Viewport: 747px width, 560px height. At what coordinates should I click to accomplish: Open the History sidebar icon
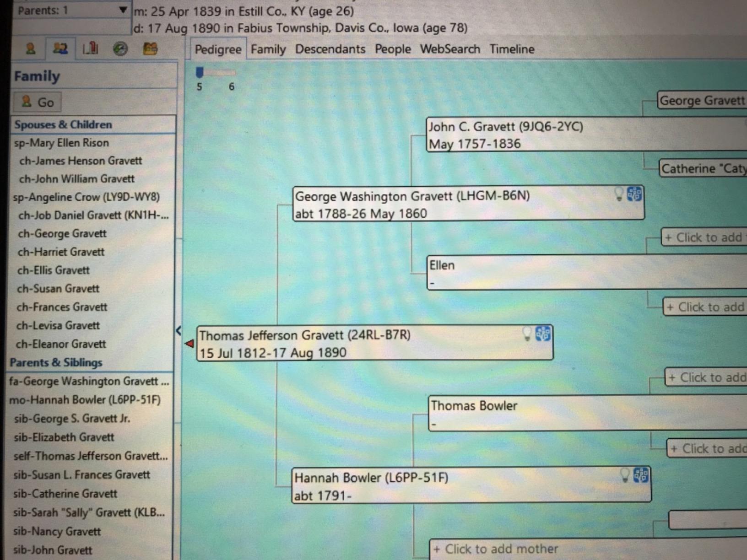[x=120, y=48]
